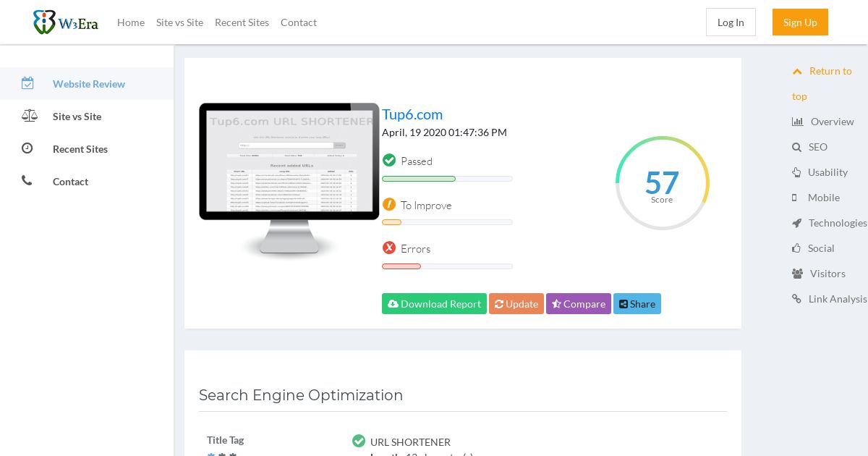Jump to Usability section

point(827,172)
